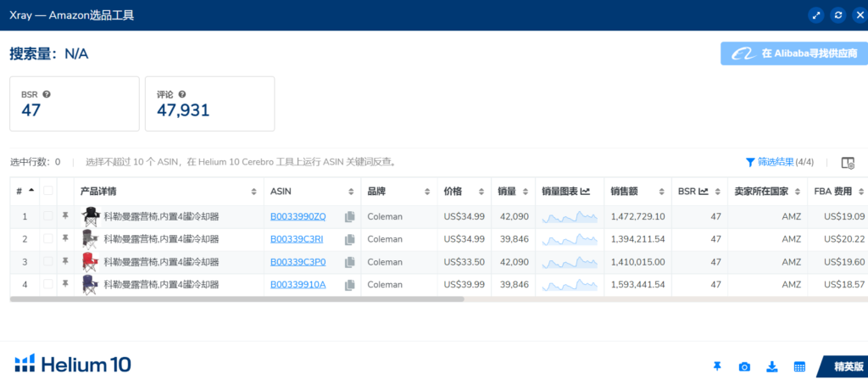Viewport: 868px width, 385px height.
Task: Open the 筛选结果 filter results menu
Action: (x=779, y=162)
